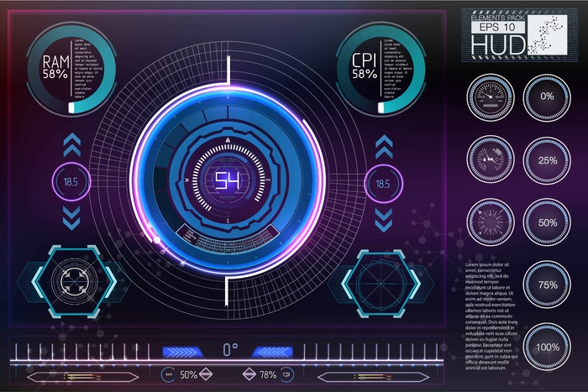This screenshot has height=392, width=588.
Task: Click the small CPI icon beside 78%
Action: click(287, 374)
